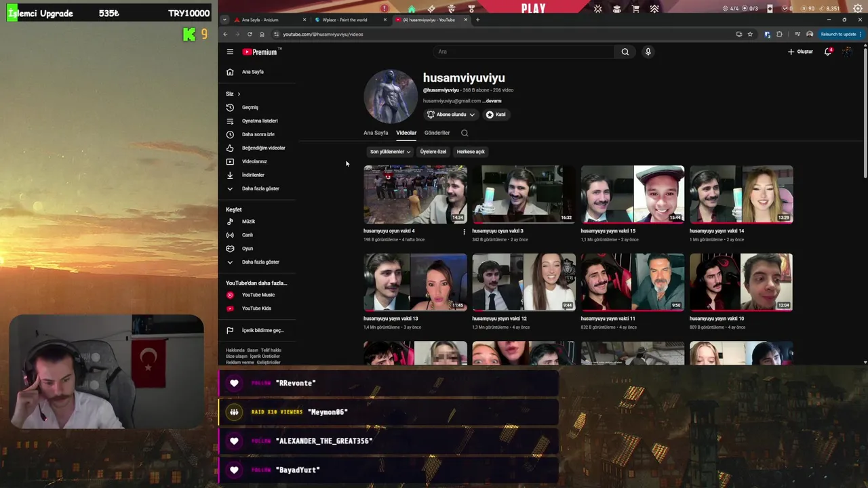Open browser tab search dropdown
Viewport: 868px width, 488px height.
coord(224,20)
